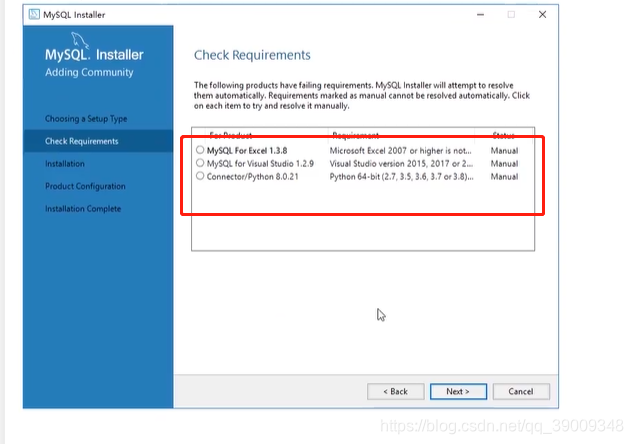
Task: Click the 'Connector/Python 8.0.21' product name
Action: coord(252,176)
